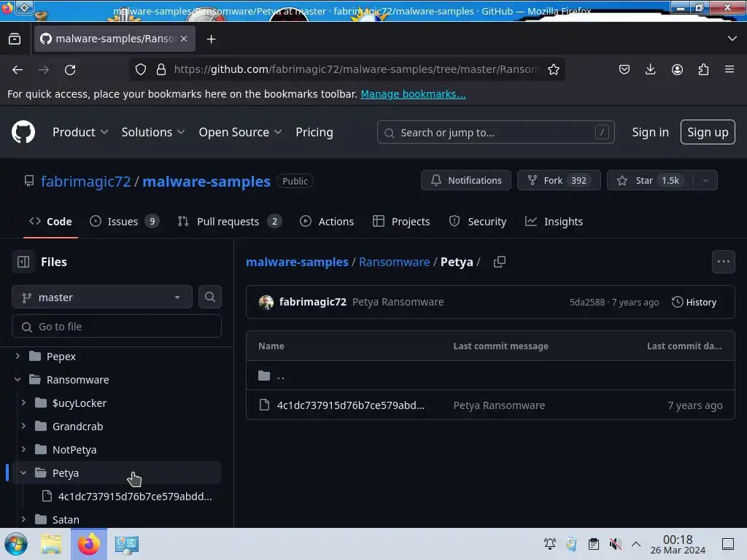This screenshot has width=747, height=560.
Task: Open Firefox downloads panel
Action: click(x=650, y=69)
